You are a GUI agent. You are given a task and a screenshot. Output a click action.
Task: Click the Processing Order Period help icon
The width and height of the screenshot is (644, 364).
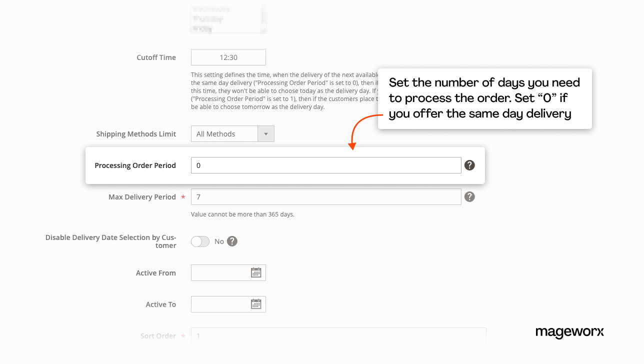click(469, 165)
